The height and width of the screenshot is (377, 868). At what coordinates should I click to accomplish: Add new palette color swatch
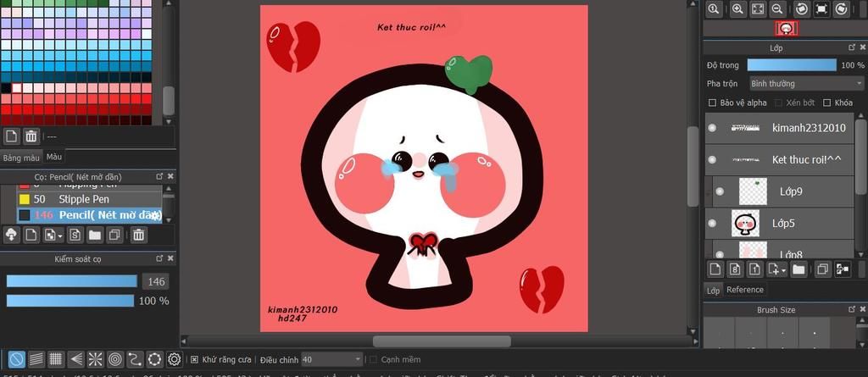(12, 136)
